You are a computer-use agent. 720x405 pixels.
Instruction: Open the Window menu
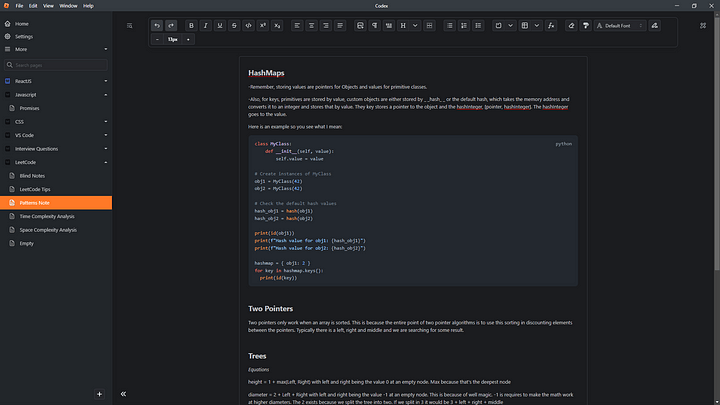(67, 5)
